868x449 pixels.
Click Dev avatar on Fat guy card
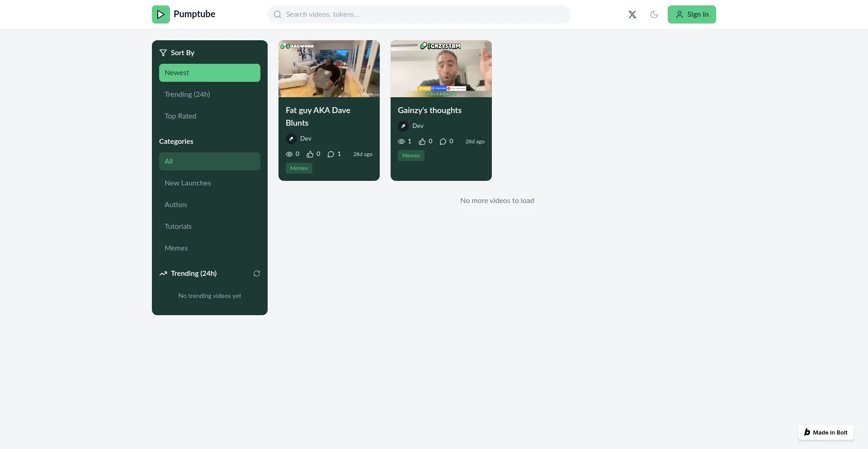pyautogui.click(x=291, y=139)
